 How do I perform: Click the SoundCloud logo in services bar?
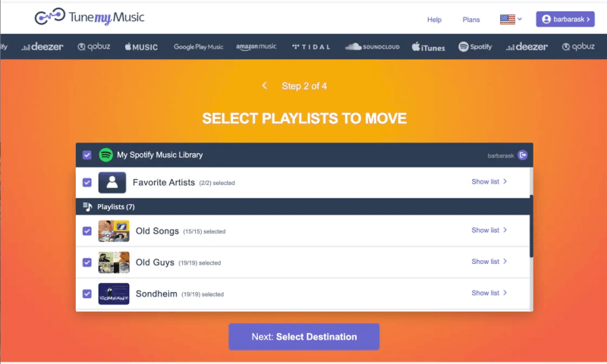(x=373, y=47)
